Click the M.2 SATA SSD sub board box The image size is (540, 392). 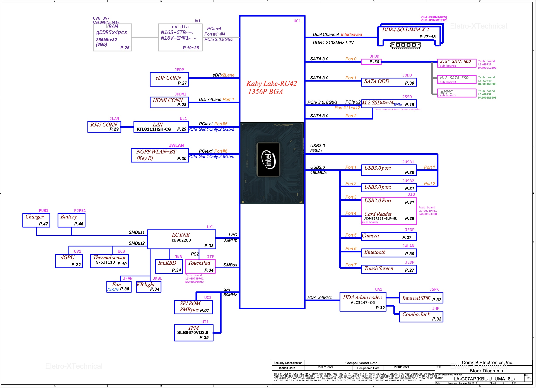[x=457, y=80]
